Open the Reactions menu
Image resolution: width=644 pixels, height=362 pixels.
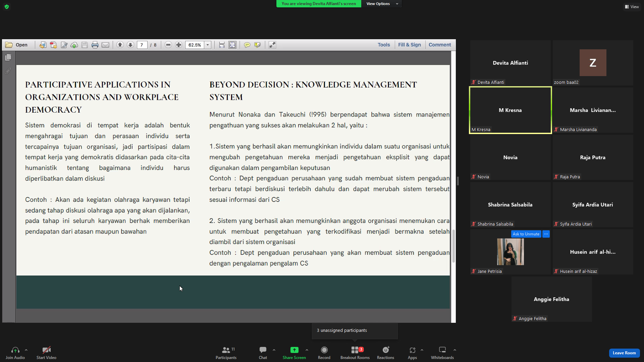click(x=385, y=353)
